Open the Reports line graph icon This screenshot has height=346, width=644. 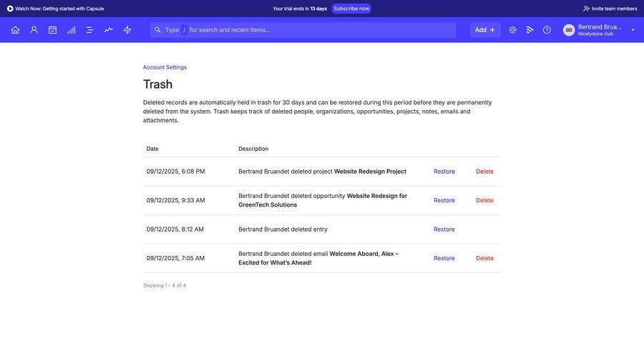coord(109,30)
